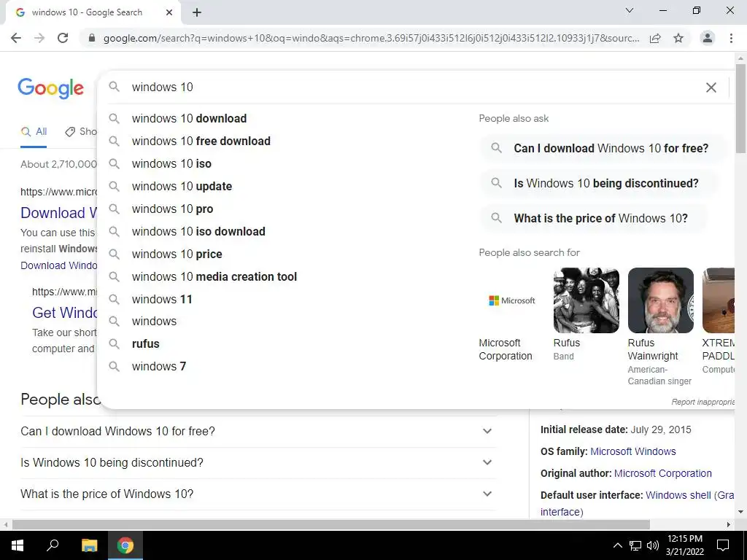Open the Microsoft Corporation logo thumbnail
747x560 pixels.
point(511,300)
